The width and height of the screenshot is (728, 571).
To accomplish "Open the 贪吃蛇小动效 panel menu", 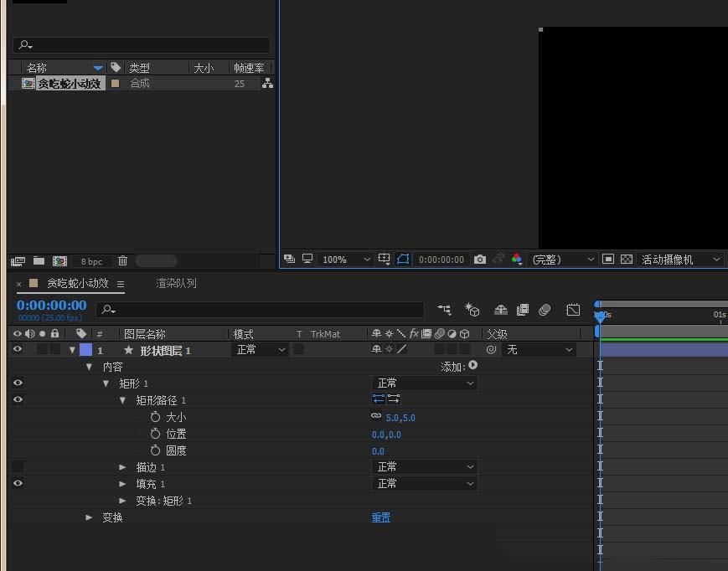I will [121, 284].
